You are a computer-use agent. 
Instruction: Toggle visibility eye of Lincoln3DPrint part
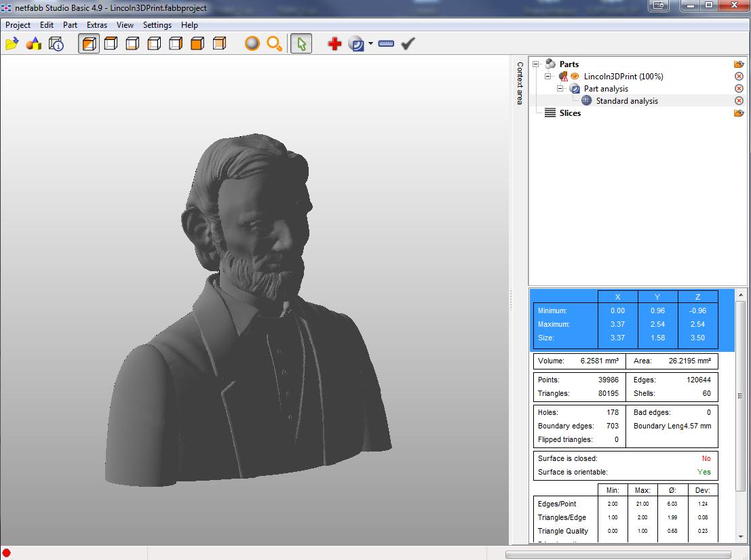click(x=575, y=77)
